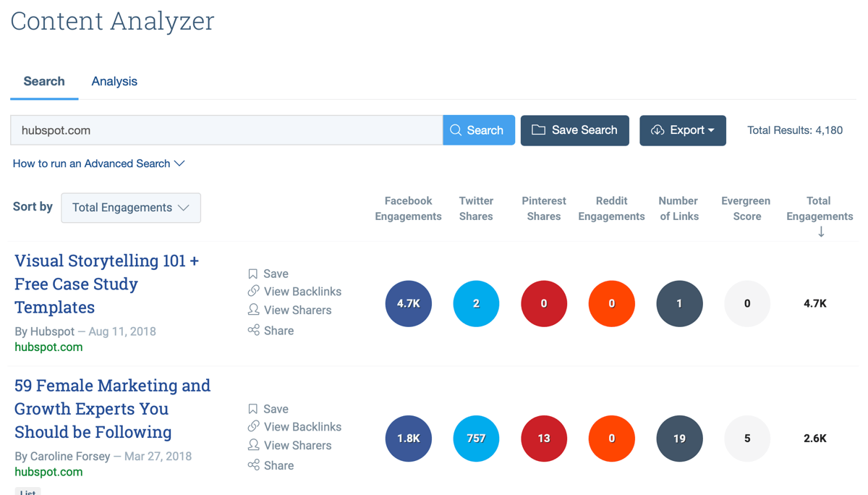Click the Evergreen score circle showing 5

pos(747,439)
